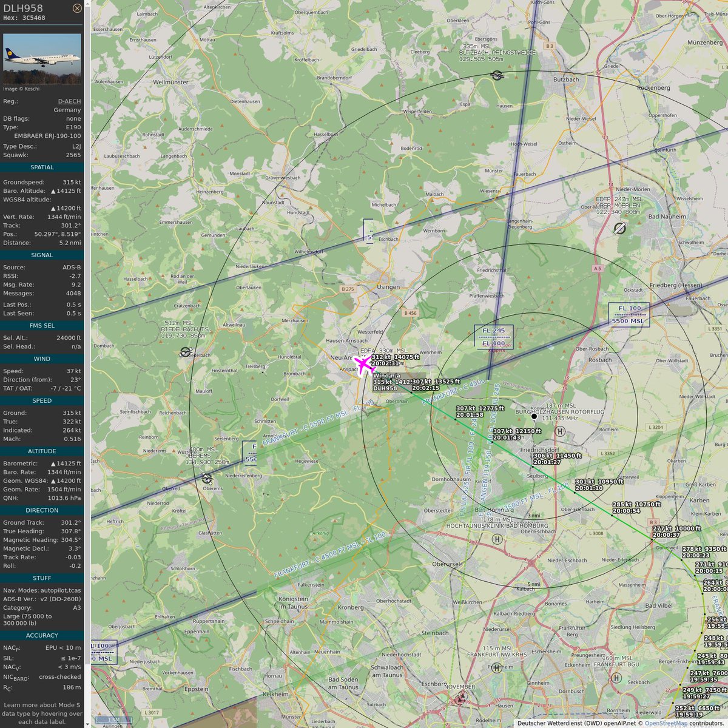Open the Lufthansa aircraft photo thumbnail
Screen dimensions: 728x728
(x=42, y=59)
